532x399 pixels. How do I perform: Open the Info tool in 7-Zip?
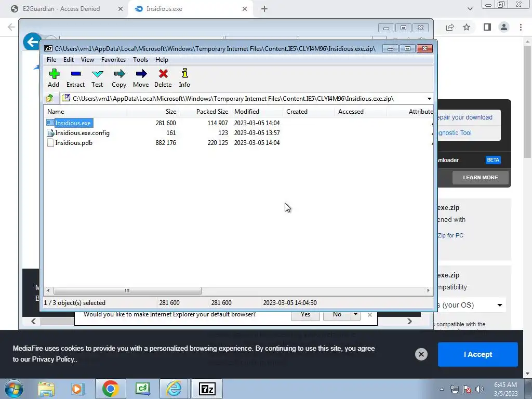(x=184, y=78)
